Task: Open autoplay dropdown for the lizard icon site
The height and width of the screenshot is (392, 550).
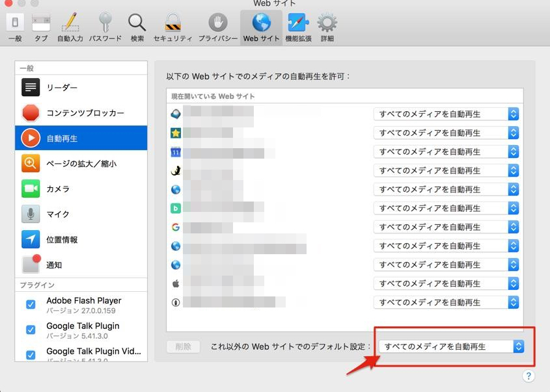Action: click(x=446, y=170)
